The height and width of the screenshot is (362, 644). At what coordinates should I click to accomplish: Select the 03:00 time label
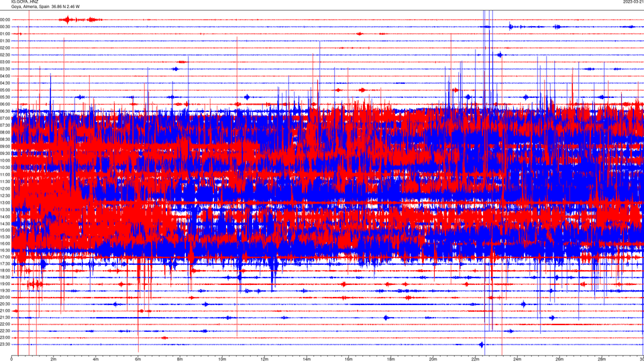5,62
